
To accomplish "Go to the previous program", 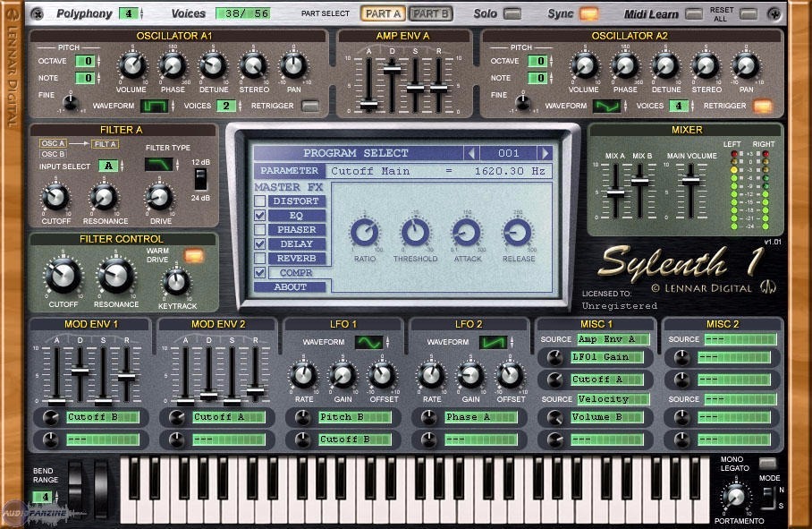I will click(x=470, y=153).
